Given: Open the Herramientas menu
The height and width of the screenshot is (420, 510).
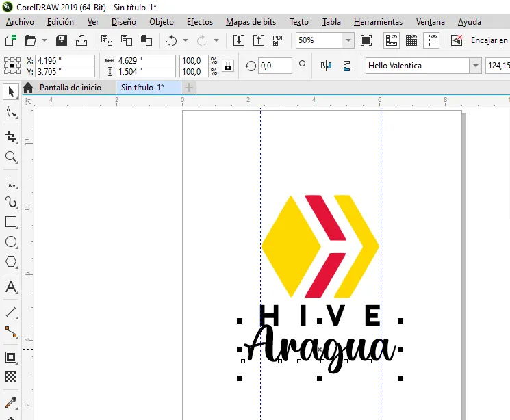Looking at the screenshot, I should tap(378, 22).
